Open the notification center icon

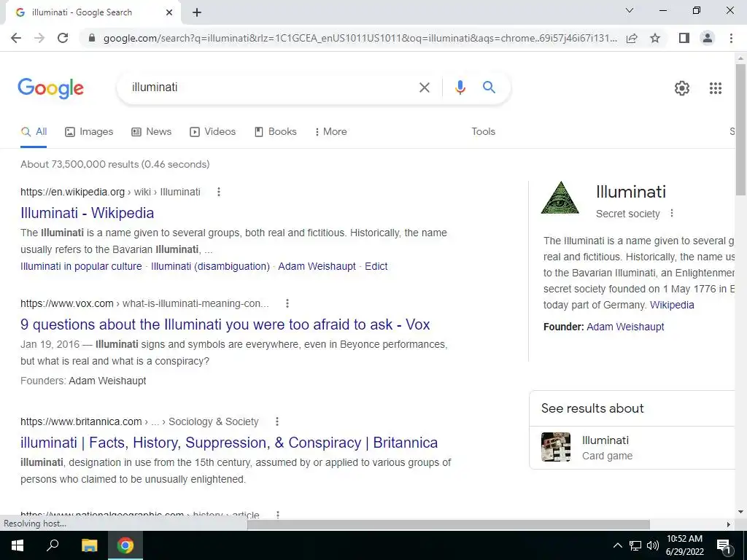coord(724,546)
